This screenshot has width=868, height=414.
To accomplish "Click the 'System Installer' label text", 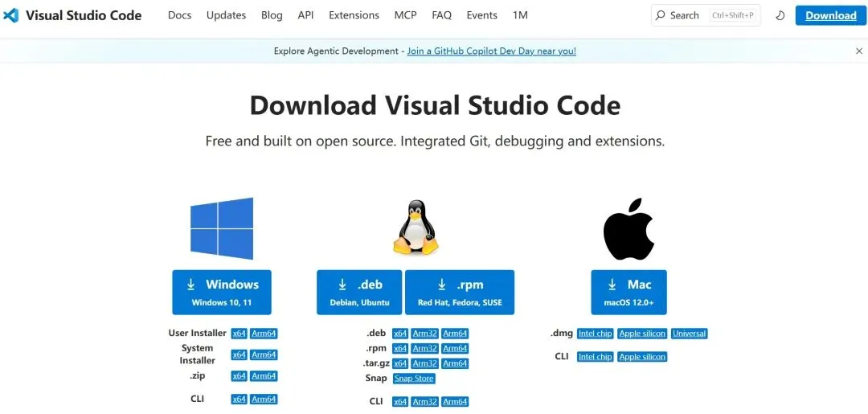I will click(198, 355).
